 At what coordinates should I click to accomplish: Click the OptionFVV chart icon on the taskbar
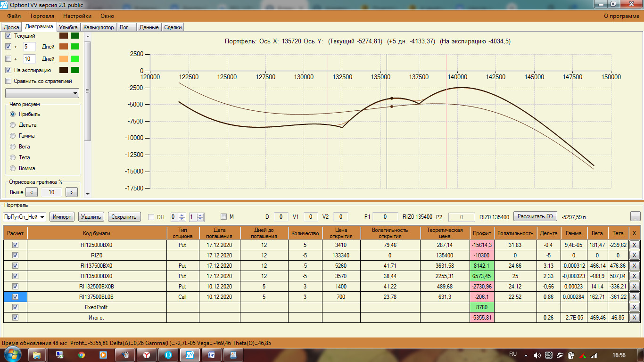tap(189, 354)
